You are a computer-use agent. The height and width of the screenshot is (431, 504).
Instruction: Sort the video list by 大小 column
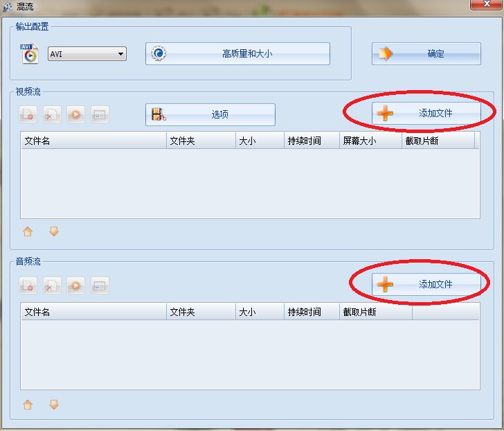click(x=260, y=141)
